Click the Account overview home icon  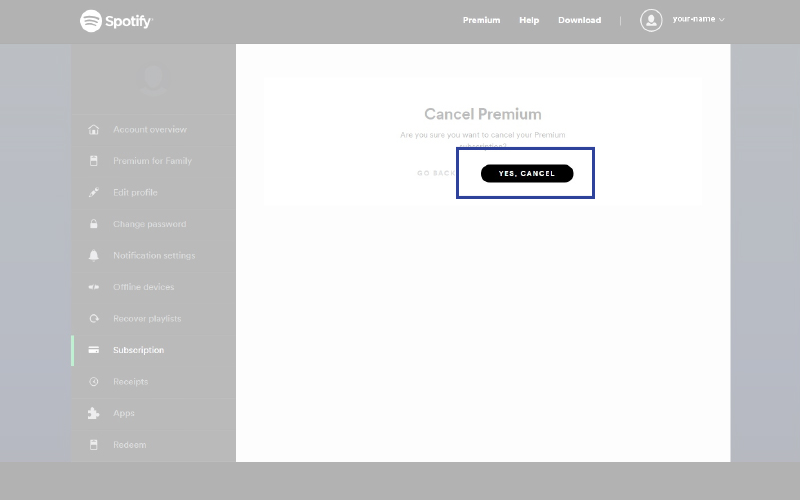(93, 130)
